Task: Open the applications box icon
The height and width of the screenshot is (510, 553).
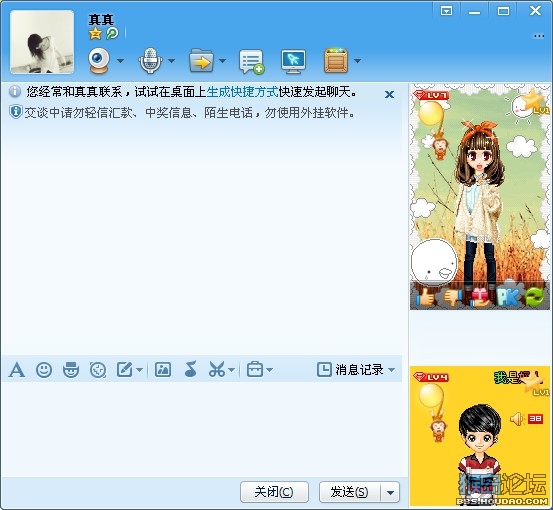Action: tap(336, 61)
